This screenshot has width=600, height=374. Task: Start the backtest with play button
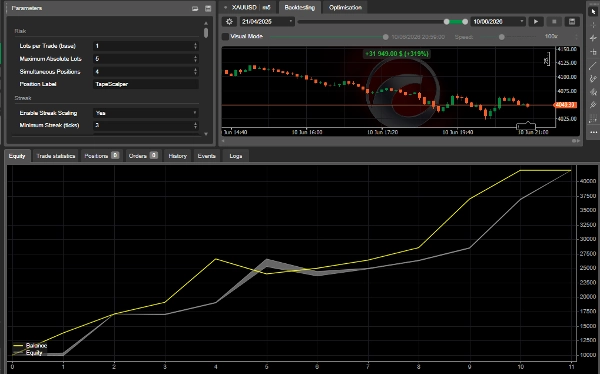click(x=536, y=22)
